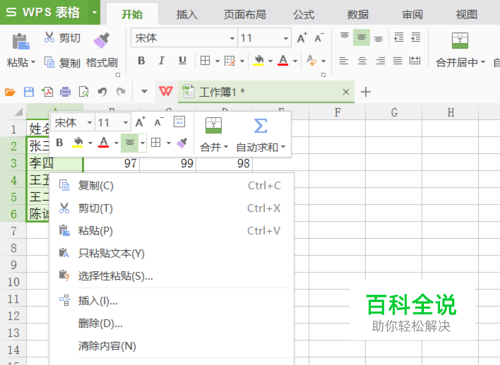Toggle middle vertical alignment in ribbon
Screen dimensions: 500x365
tap(361, 37)
